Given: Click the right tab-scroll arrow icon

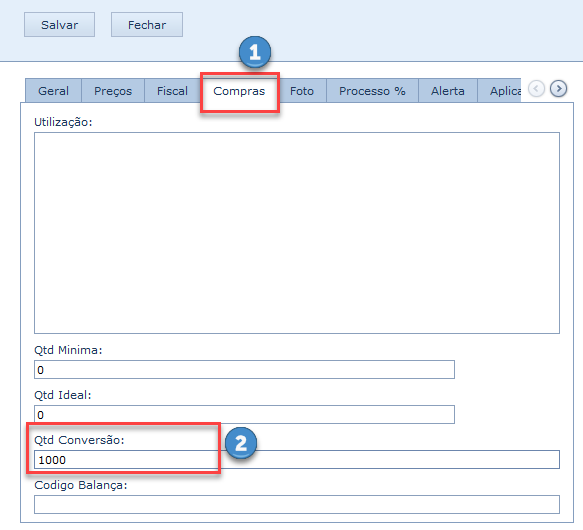Looking at the screenshot, I should click(x=558, y=89).
